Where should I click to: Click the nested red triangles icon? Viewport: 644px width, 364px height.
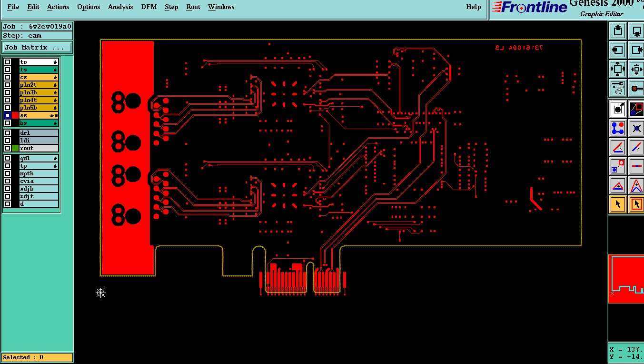pyautogui.click(x=636, y=185)
